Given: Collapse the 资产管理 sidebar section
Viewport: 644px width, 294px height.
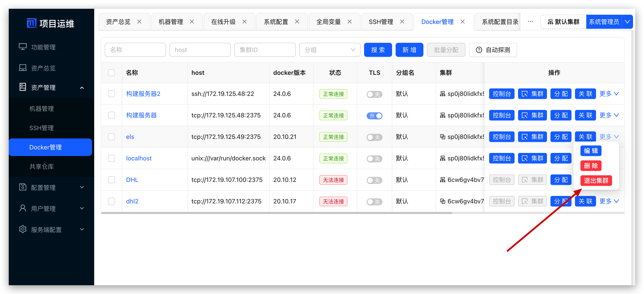Looking at the screenshot, I should 82,88.
